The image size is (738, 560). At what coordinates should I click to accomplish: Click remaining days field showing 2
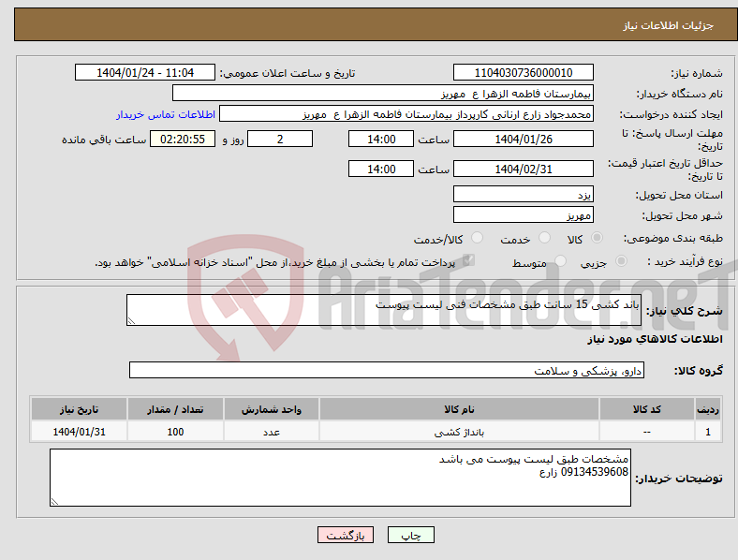[280, 140]
